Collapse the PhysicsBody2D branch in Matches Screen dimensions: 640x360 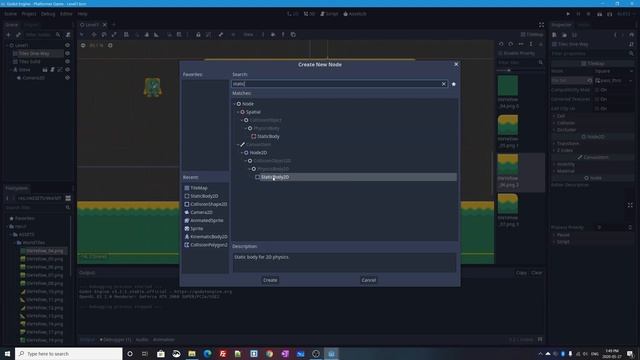[250, 169]
